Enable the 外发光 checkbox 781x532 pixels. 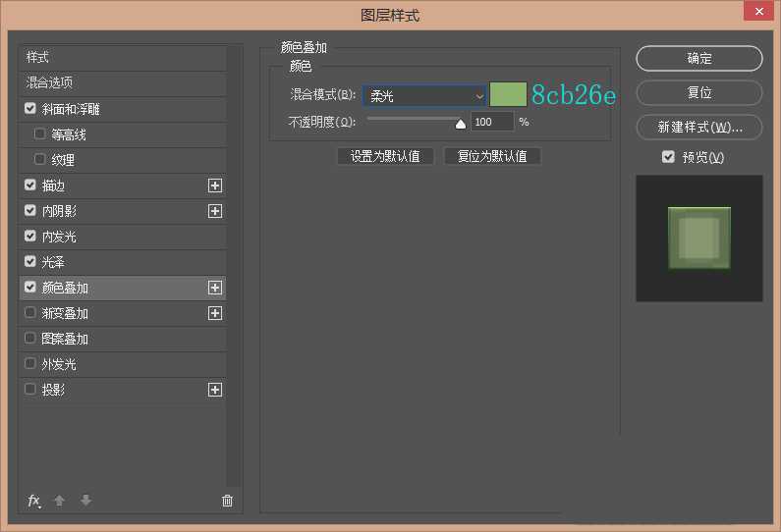pos(30,364)
